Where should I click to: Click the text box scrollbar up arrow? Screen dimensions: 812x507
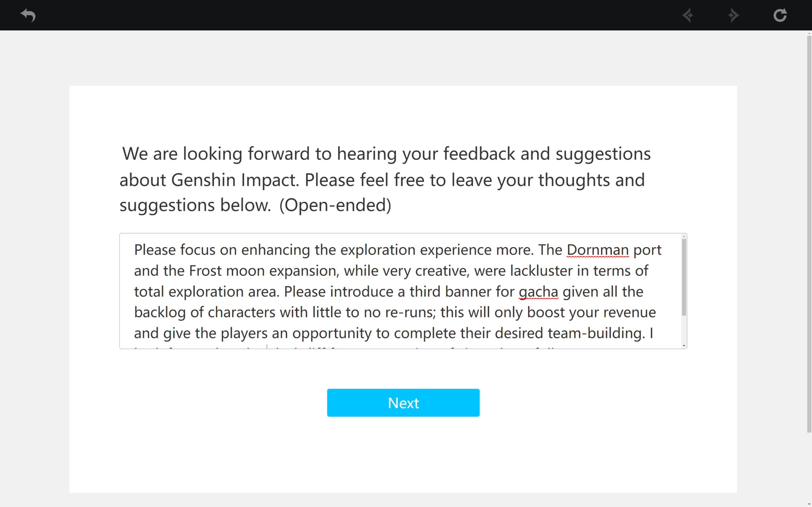(684, 236)
